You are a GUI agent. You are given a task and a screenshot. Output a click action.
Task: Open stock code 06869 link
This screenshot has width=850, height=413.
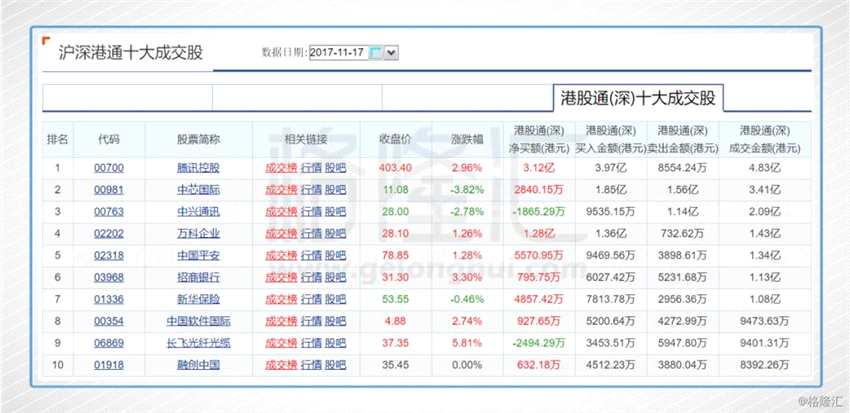[x=109, y=343]
